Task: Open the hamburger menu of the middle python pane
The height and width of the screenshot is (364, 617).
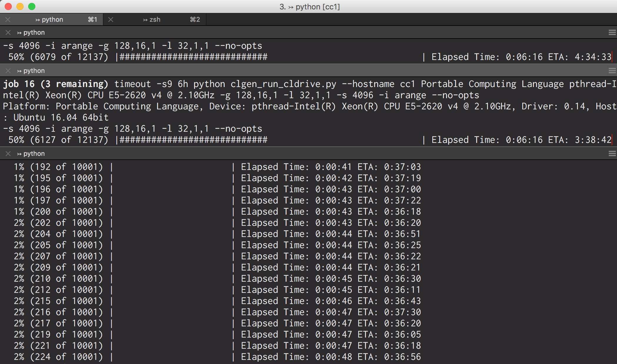Action: tap(612, 71)
